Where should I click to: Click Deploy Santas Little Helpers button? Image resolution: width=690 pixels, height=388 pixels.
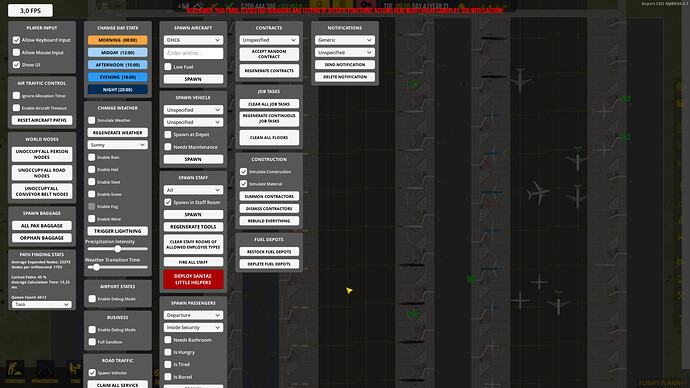(193, 279)
